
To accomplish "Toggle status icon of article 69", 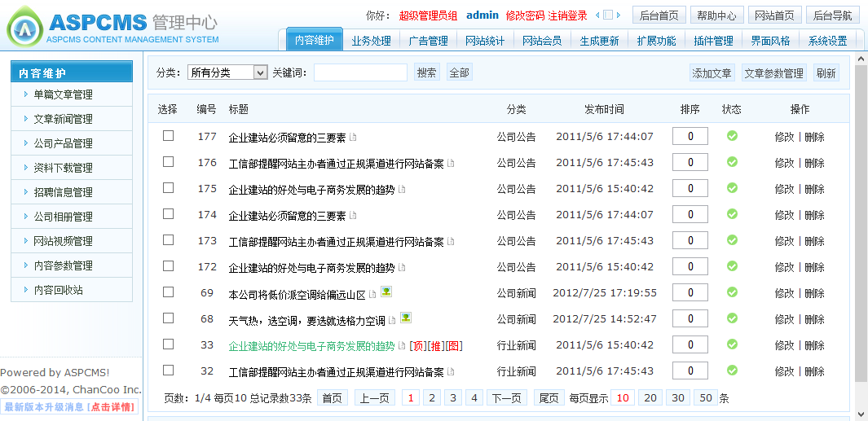I will (732, 292).
